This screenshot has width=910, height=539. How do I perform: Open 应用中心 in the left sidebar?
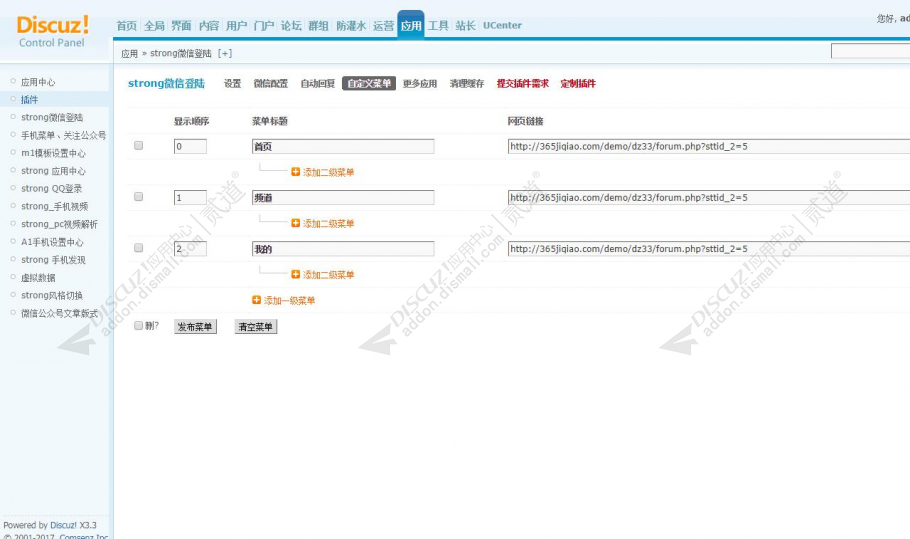click(38, 82)
